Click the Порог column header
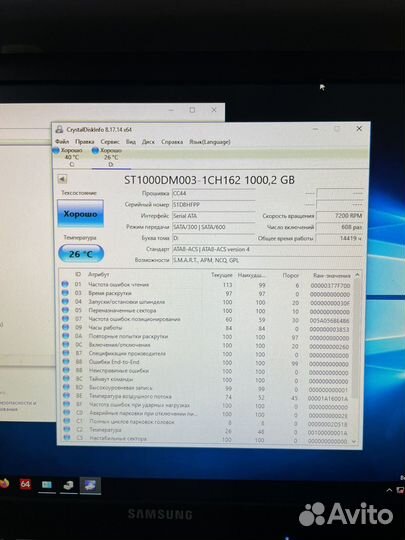The image size is (405, 540). point(290,275)
